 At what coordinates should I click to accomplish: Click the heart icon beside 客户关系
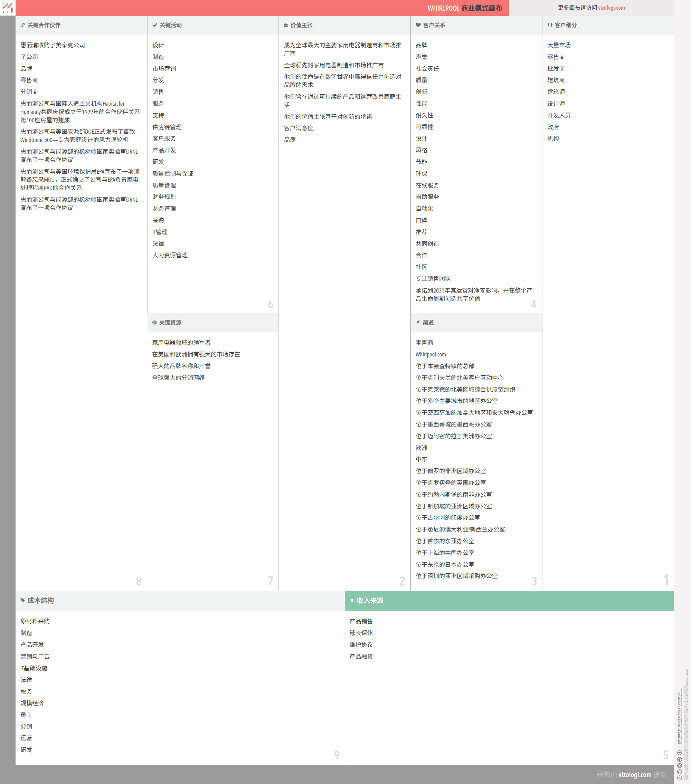pos(418,25)
